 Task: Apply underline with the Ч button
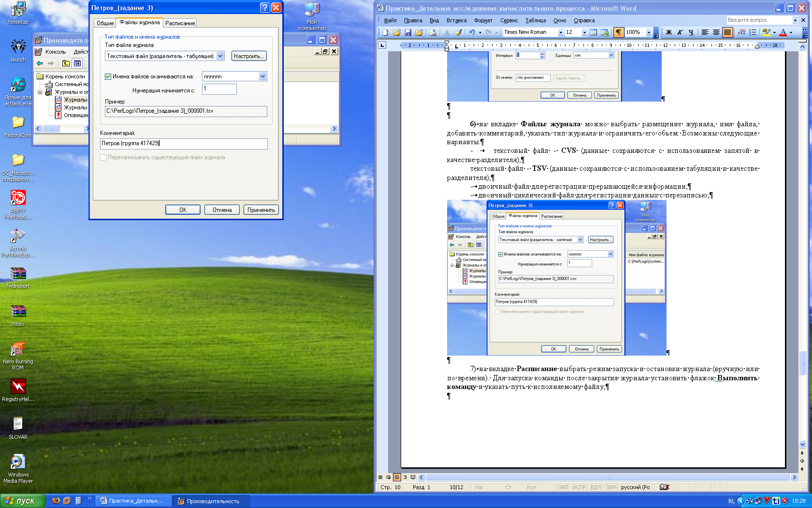pos(691,32)
